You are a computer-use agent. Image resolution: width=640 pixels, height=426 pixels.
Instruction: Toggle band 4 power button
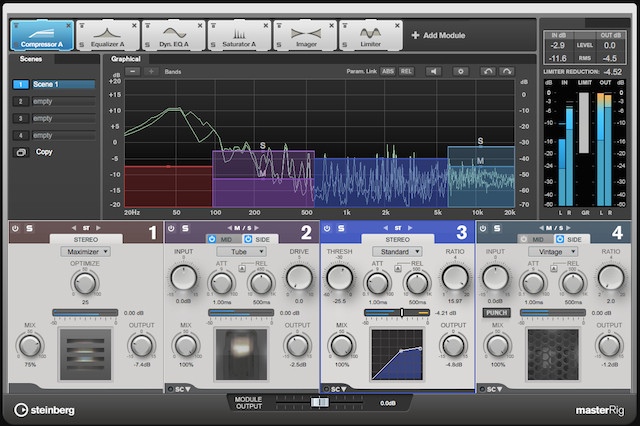click(483, 229)
